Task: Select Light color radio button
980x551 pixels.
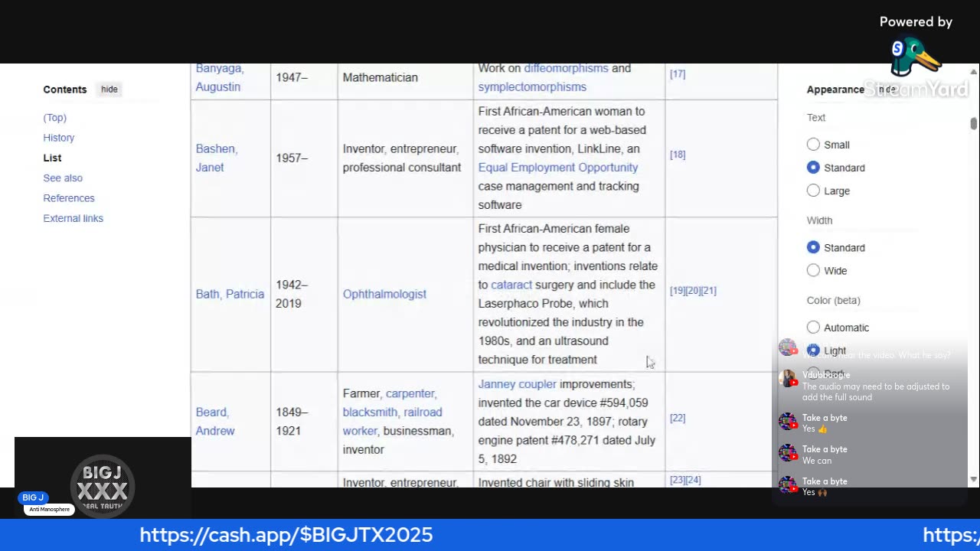Action: 813,350
